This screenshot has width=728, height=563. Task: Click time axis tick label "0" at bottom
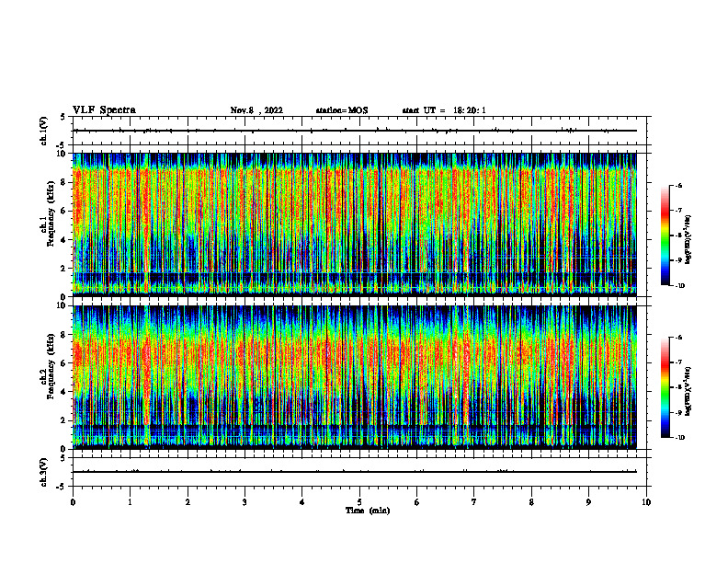[73, 502]
